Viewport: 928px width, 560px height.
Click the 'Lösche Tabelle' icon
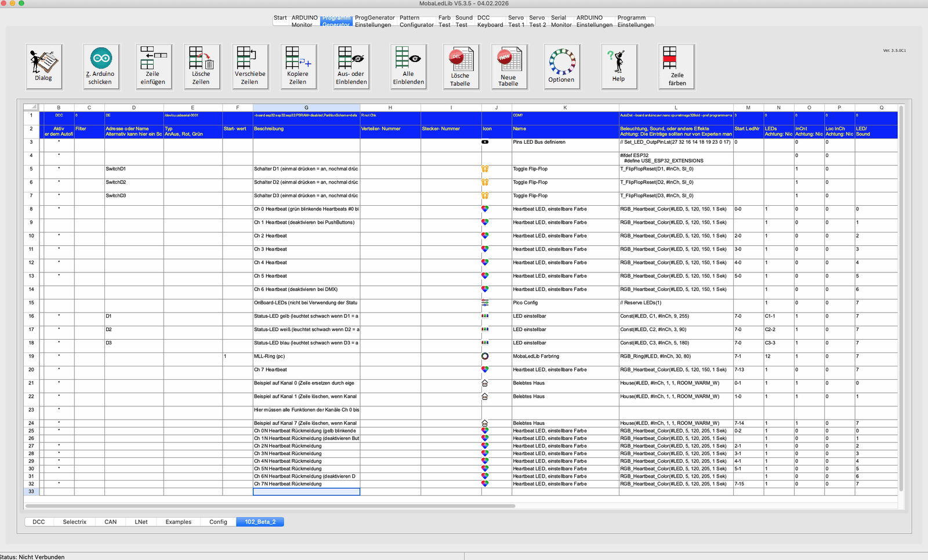pyautogui.click(x=461, y=66)
